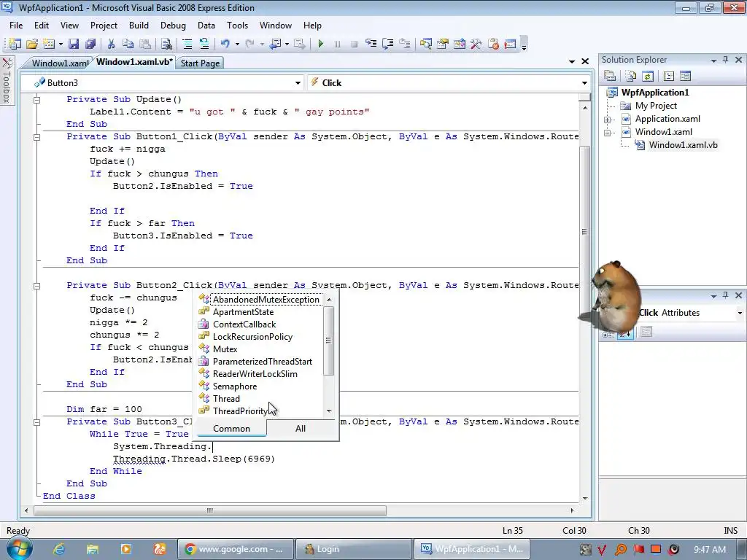Open the Add New Item dropdown arrow
This screenshot has height=560, width=747.
61,44
